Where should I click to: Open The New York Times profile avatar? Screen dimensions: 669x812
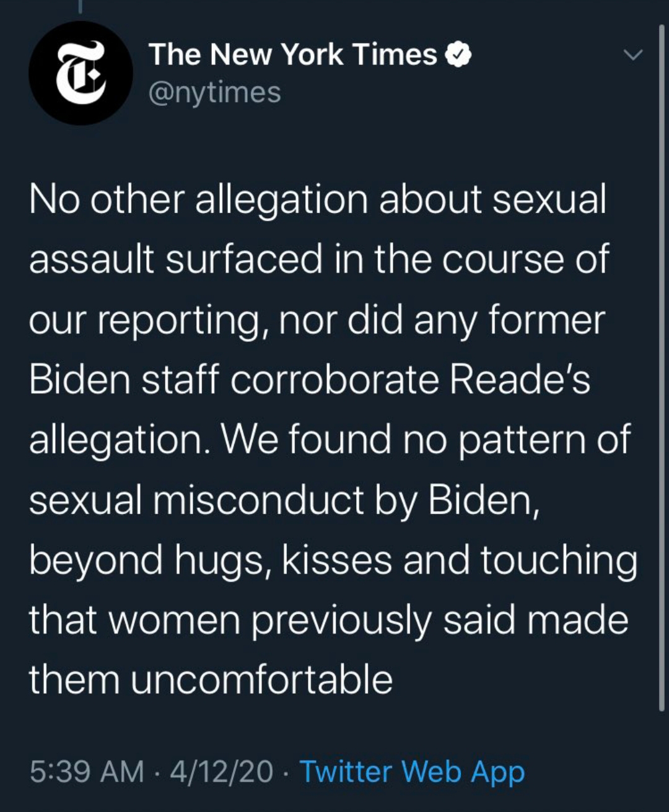(81, 73)
